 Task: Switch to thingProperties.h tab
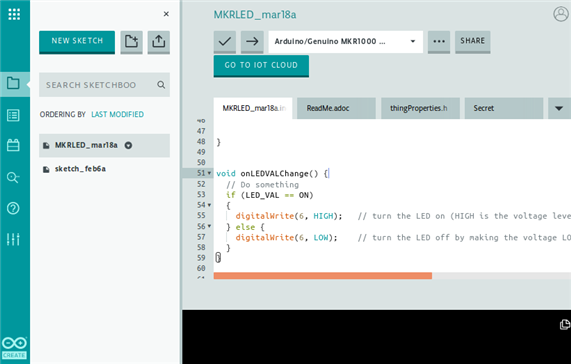(x=420, y=108)
